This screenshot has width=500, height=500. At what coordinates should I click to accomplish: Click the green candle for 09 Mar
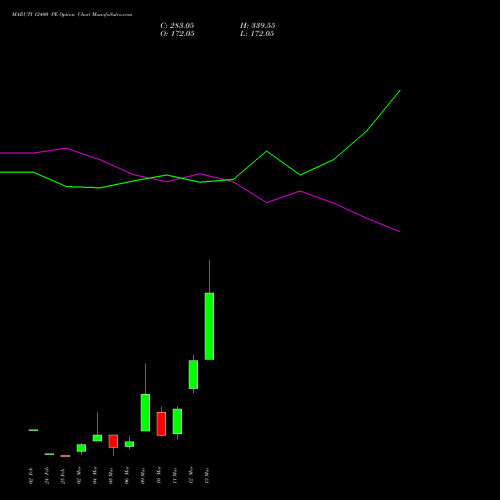145,413
